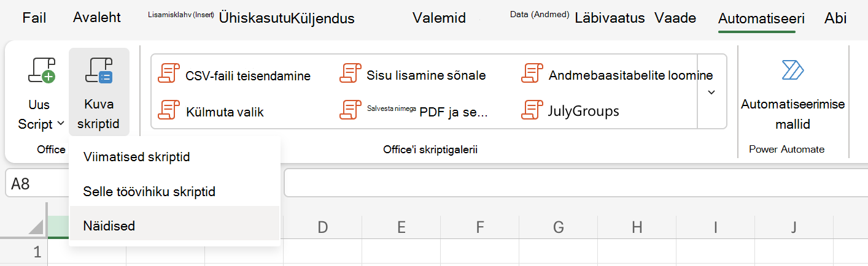This screenshot has height=266, width=868.
Task: Click into the formula bar
Action: [x=576, y=184]
